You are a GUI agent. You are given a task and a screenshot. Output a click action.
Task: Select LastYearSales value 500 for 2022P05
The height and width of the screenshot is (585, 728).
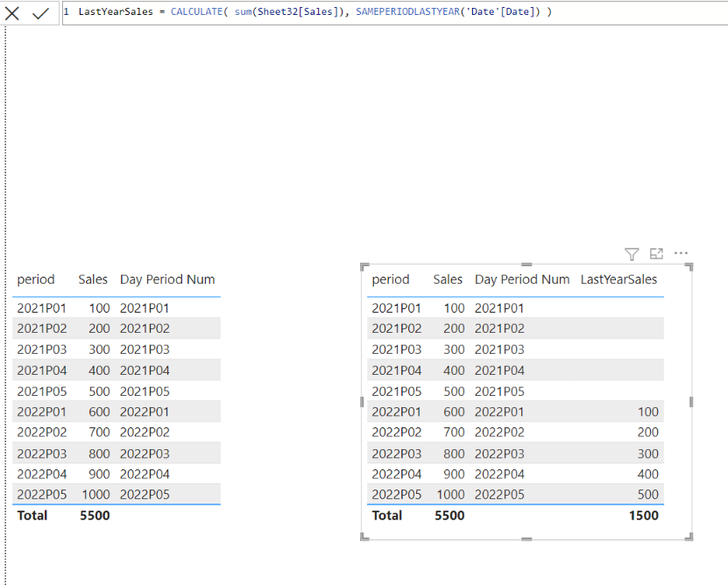[647, 495]
